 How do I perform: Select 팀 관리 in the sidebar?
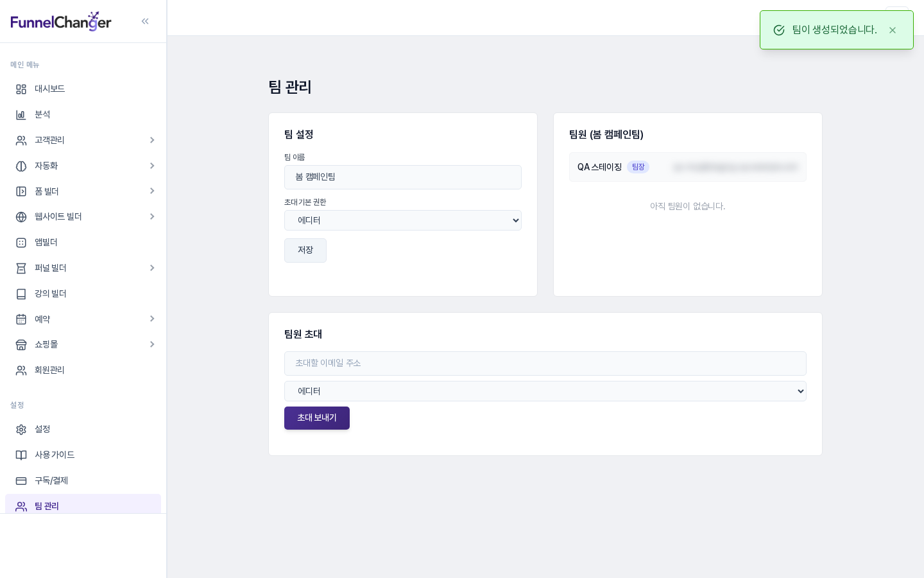(x=83, y=504)
